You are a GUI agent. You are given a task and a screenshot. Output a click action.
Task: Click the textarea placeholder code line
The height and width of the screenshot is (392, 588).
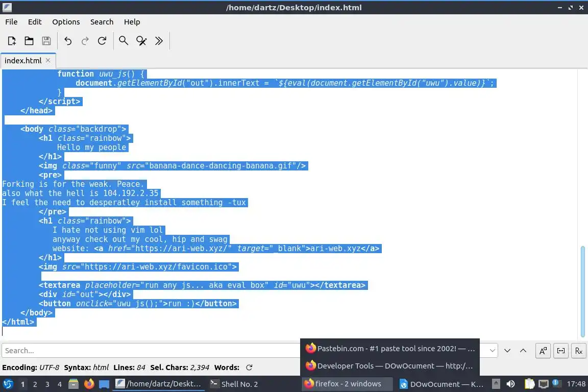(203, 285)
